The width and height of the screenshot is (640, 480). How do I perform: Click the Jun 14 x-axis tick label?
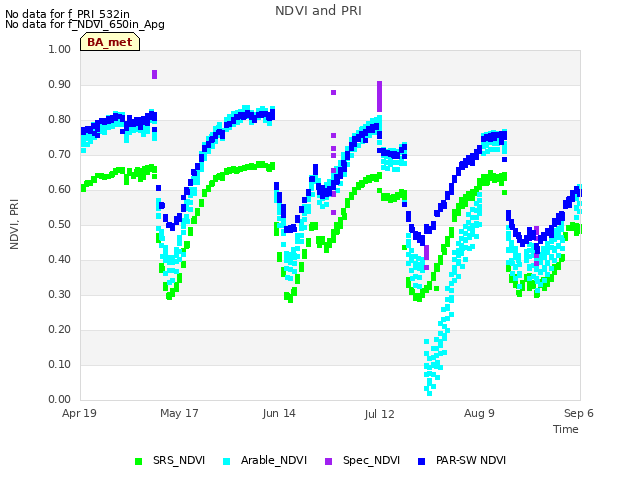[279, 413]
